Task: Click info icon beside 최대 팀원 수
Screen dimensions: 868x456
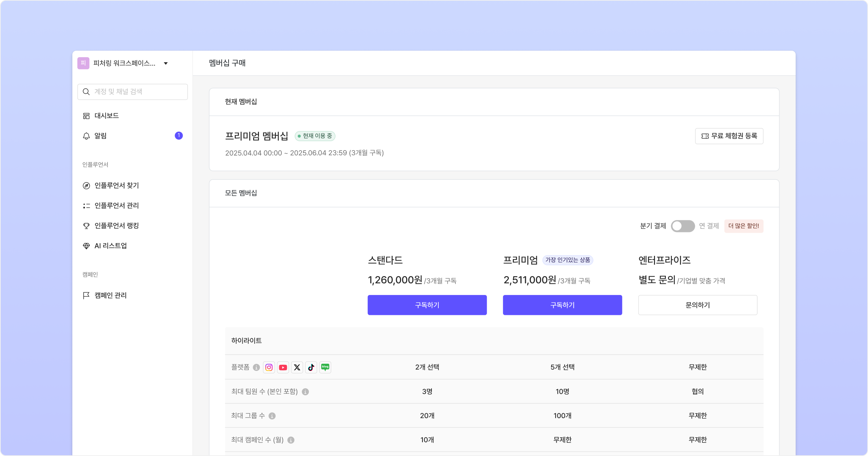Action: 305,392
